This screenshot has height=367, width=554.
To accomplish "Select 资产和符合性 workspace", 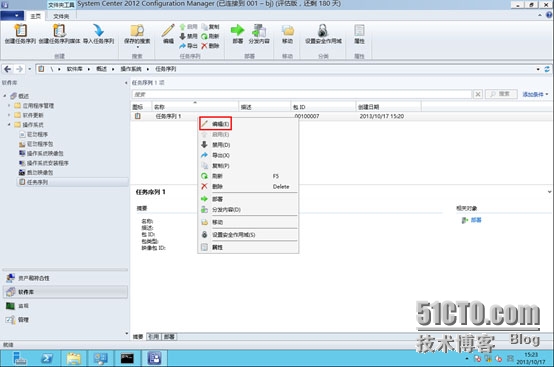I will point(65,278).
